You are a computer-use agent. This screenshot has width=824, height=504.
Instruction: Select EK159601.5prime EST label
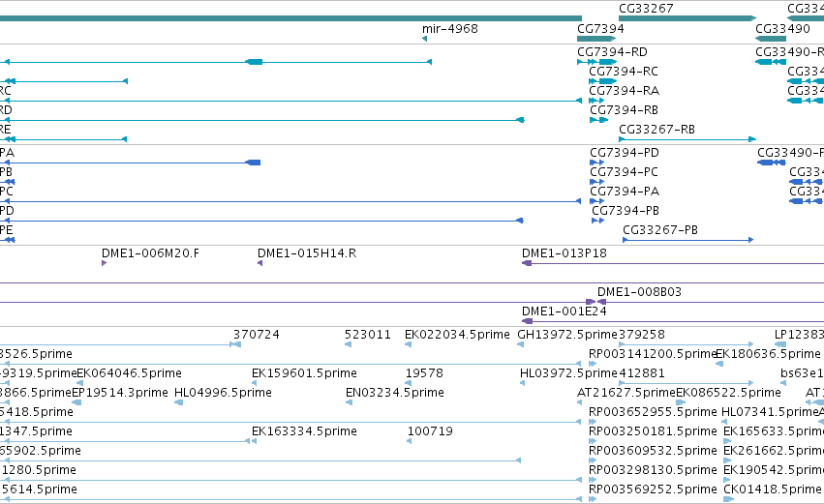tap(304, 373)
